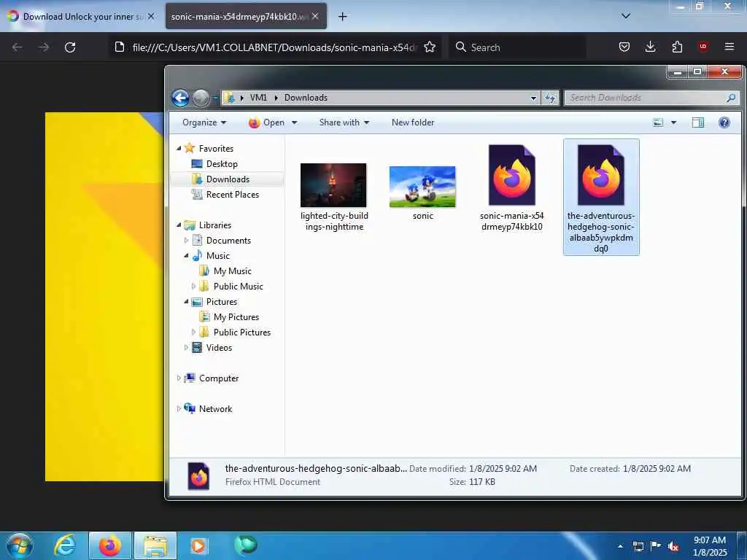List all Firefox tabs with chevron
747x560 pixels.
pos(626,16)
